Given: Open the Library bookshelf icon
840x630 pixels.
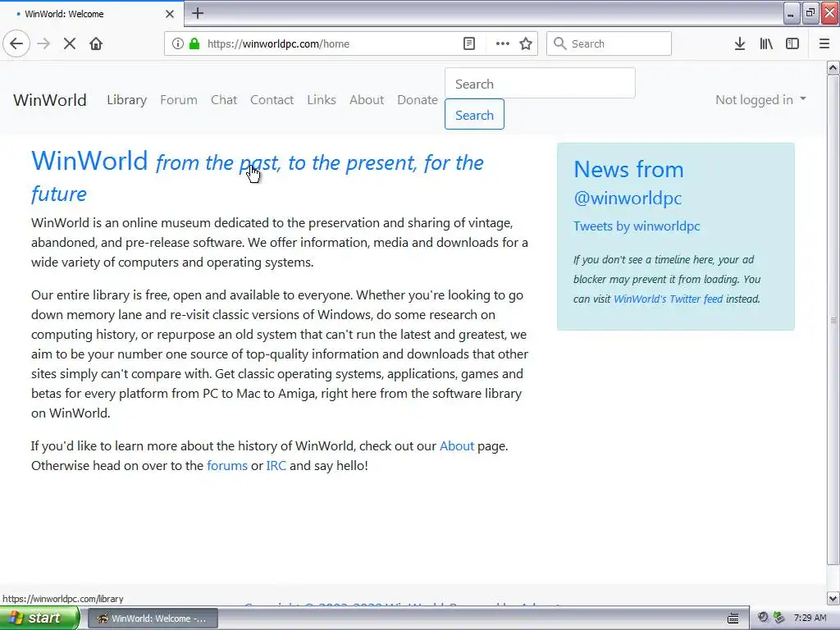Looking at the screenshot, I should 766,43.
